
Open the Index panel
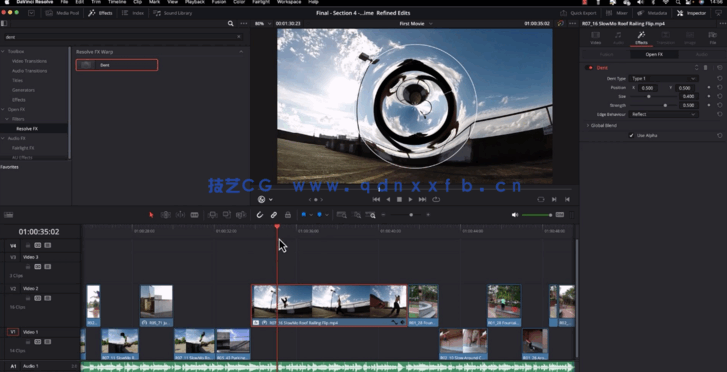[133, 13]
